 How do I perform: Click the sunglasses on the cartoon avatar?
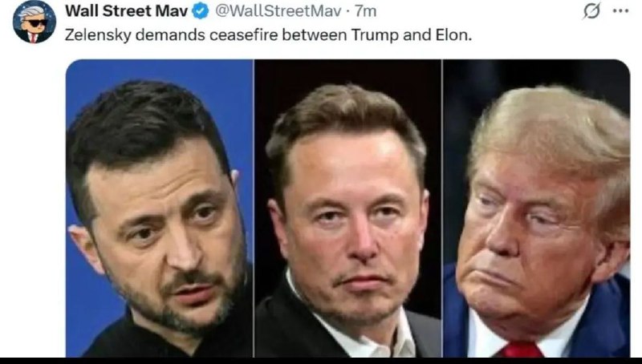35,23
